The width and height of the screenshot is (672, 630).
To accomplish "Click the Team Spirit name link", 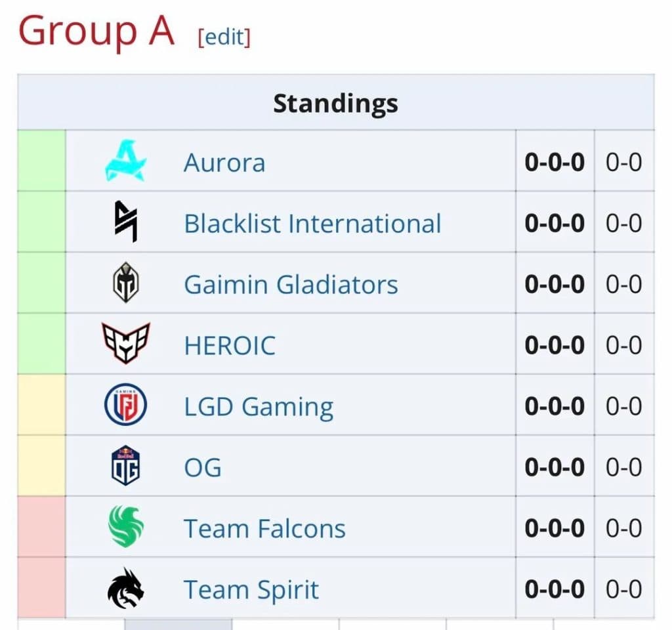I will tap(251, 589).
